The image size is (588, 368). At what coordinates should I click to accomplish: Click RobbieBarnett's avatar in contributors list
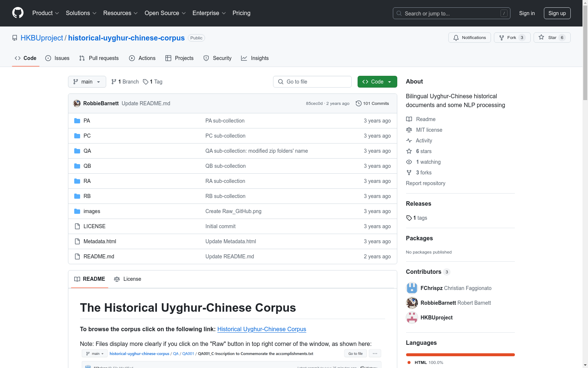tap(412, 303)
